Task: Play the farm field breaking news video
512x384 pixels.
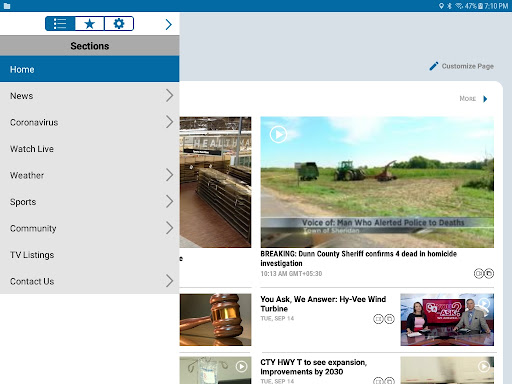Action: (278, 134)
